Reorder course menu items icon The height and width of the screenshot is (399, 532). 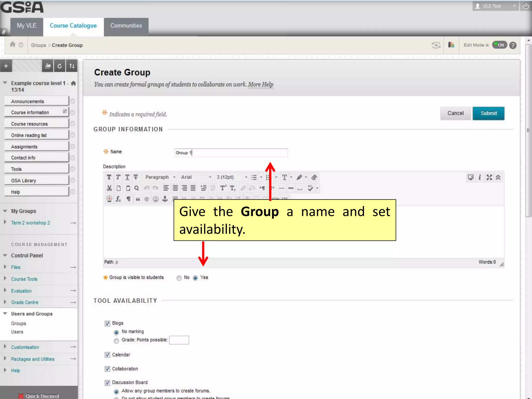[x=72, y=66]
